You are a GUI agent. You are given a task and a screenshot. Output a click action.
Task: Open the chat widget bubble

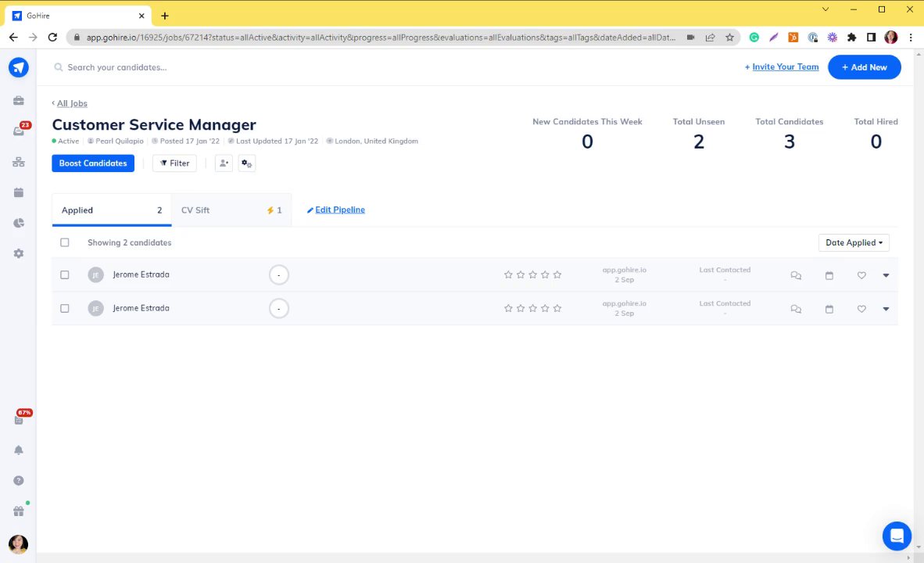897,536
